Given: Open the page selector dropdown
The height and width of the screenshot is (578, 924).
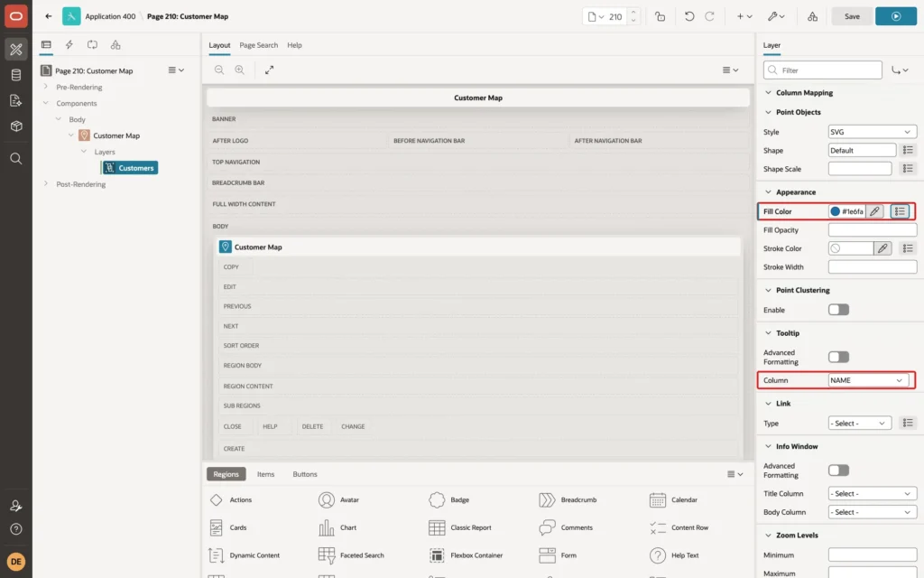Looking at the screenshot, I should pos(596,16).
